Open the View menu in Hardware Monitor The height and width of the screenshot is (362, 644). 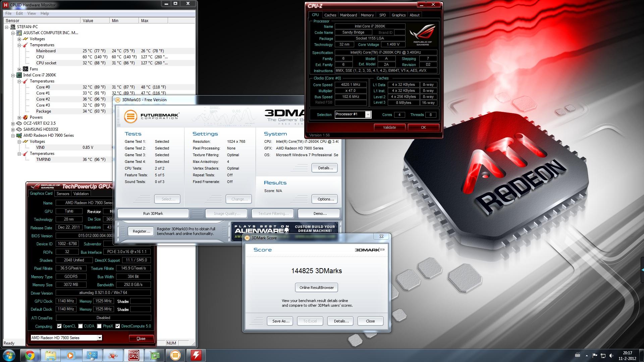click(x=32, y=13)
